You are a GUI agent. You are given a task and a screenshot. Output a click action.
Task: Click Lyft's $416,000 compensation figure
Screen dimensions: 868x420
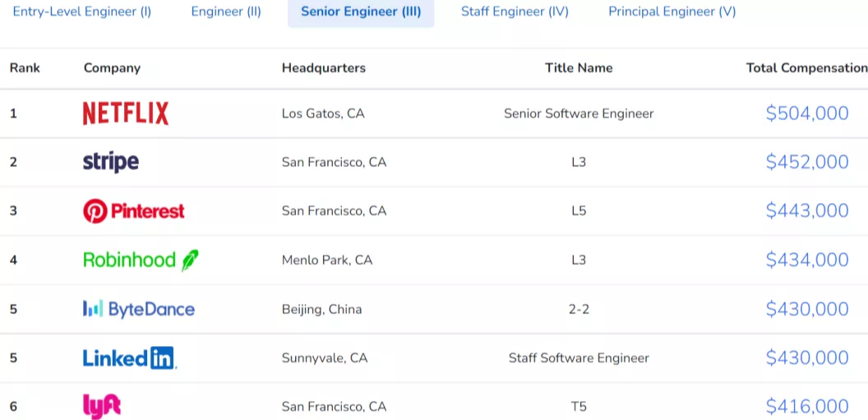point(807,406)
